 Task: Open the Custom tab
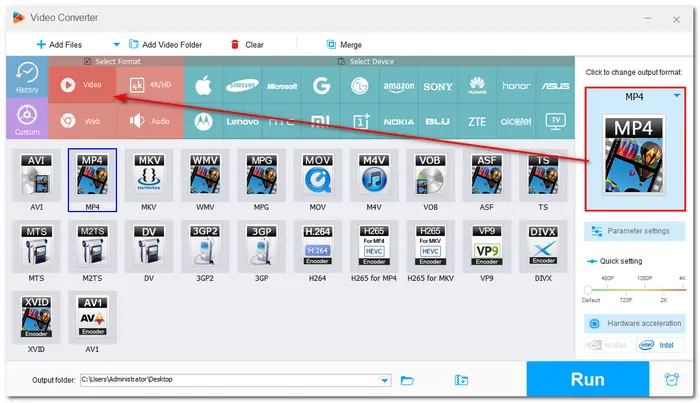coord(27,119)
